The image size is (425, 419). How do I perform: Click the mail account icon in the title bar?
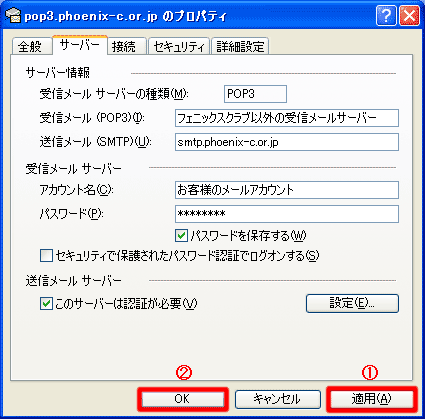point(13,15)
